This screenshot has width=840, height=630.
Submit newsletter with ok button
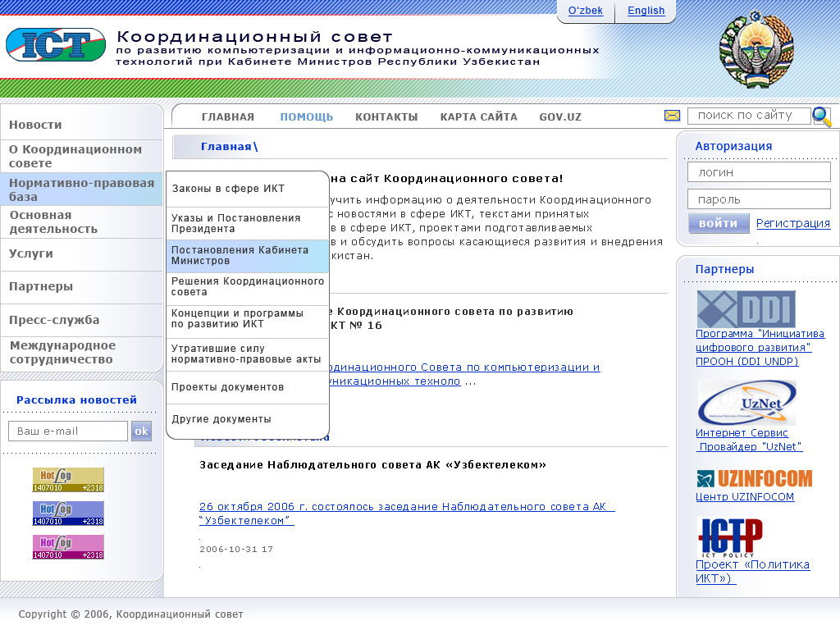(141, 431)
